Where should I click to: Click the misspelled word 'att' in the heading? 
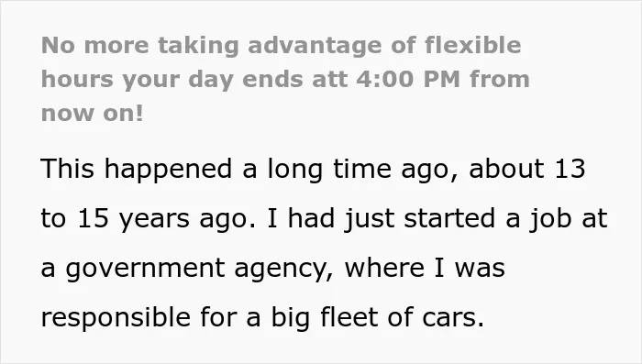329,80
